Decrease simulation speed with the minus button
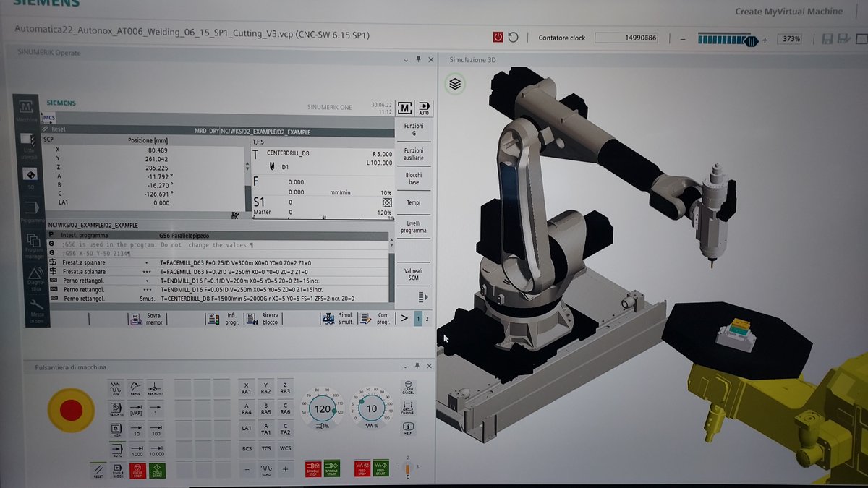 click(682, 39)
